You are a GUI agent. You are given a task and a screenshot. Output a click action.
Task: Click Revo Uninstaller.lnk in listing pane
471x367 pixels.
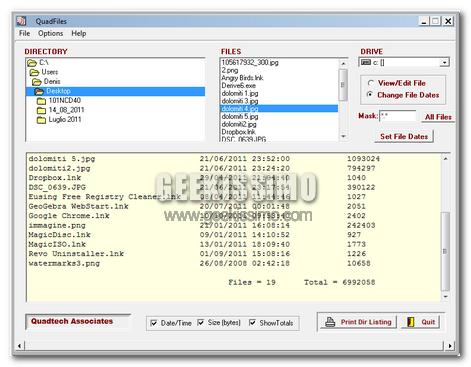[x=76, y=254]
